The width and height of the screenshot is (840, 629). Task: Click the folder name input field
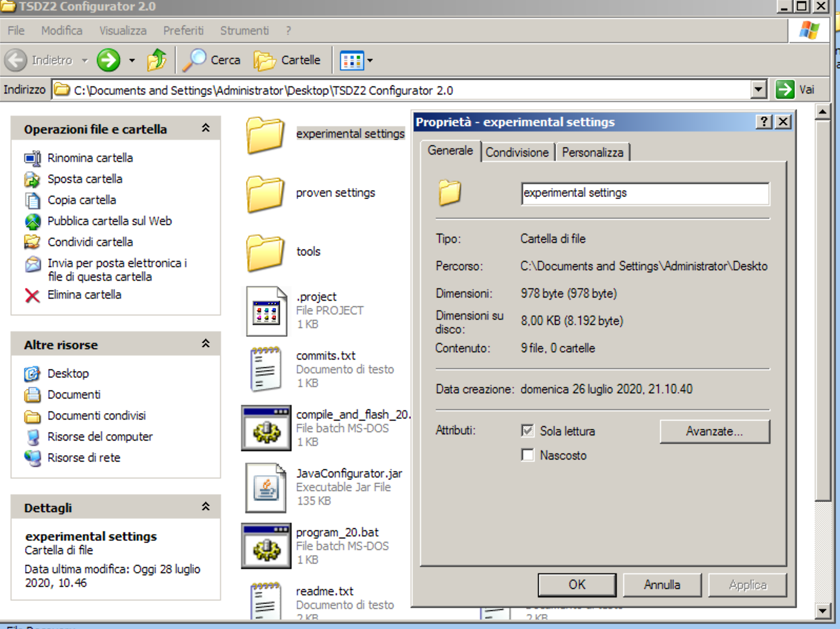(645, 193)
